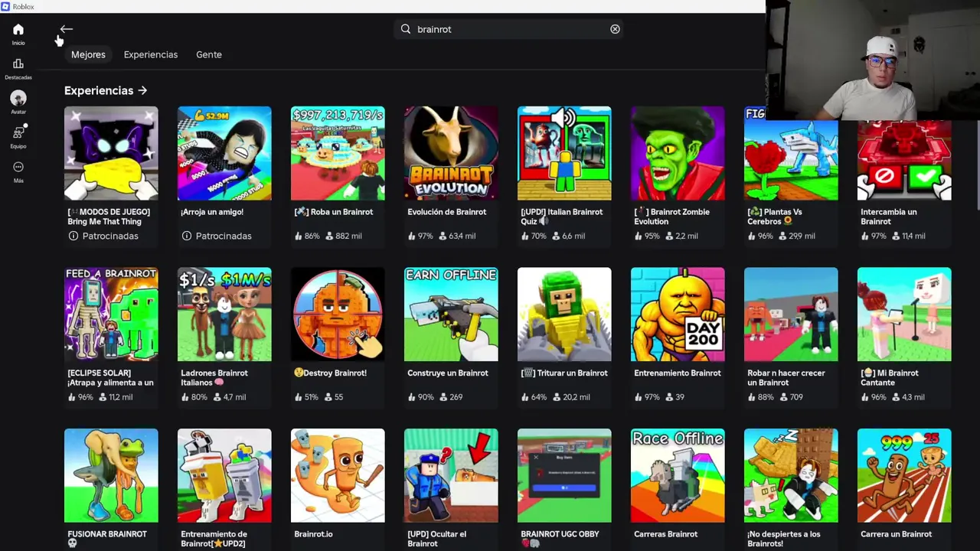Open Carrera un Brainrot thumbnail
Screen dimensions: 980x551
click(904, 475)
